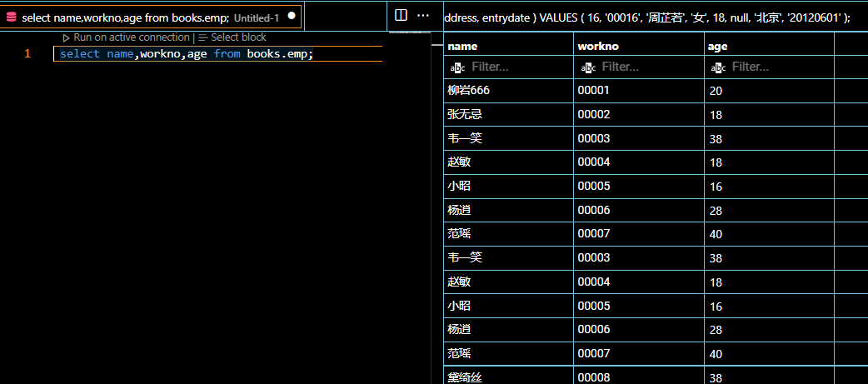Click the INSERT VALUES statement text at top
This screenshot has width=868, height=384.
pos(646,17)
